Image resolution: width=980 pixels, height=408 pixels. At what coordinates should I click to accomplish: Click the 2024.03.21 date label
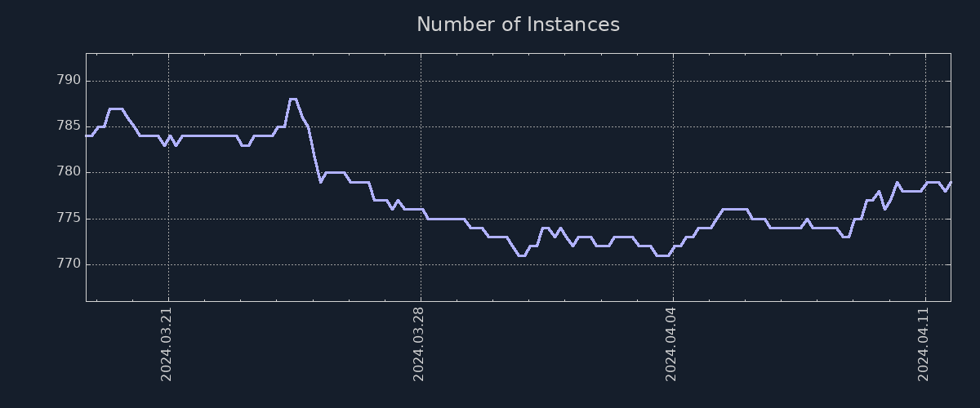167,344
